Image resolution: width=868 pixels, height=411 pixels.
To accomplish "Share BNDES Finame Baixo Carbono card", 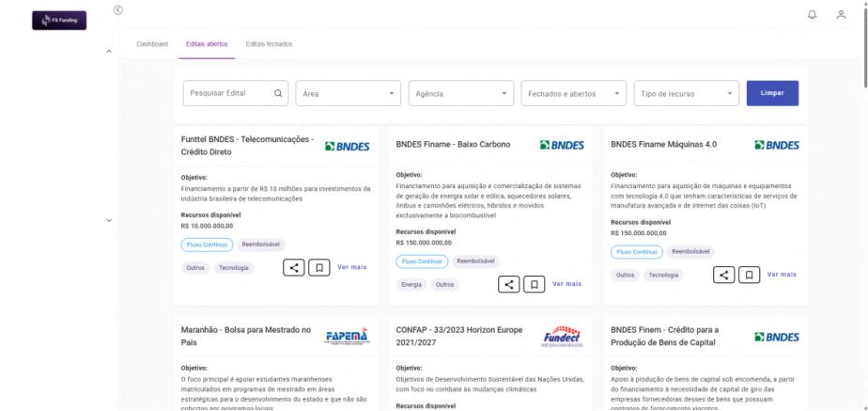I will point(509,285).
